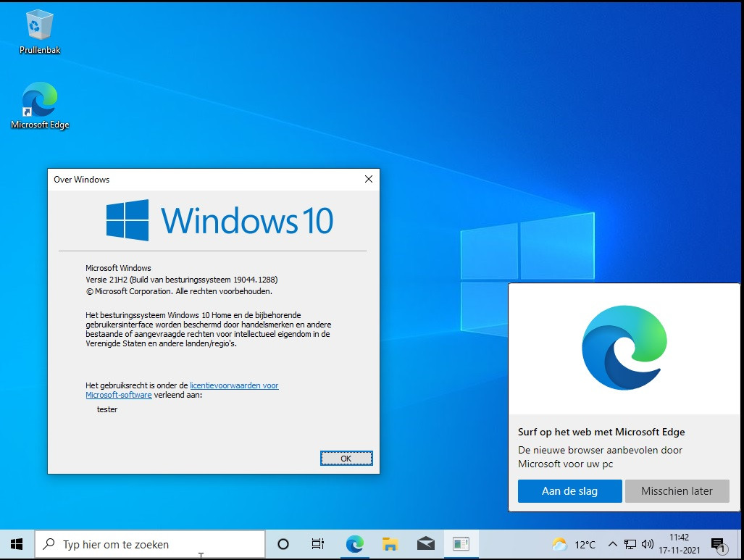Open the network status tray icon
744x560 pixels.
point(630,544)
